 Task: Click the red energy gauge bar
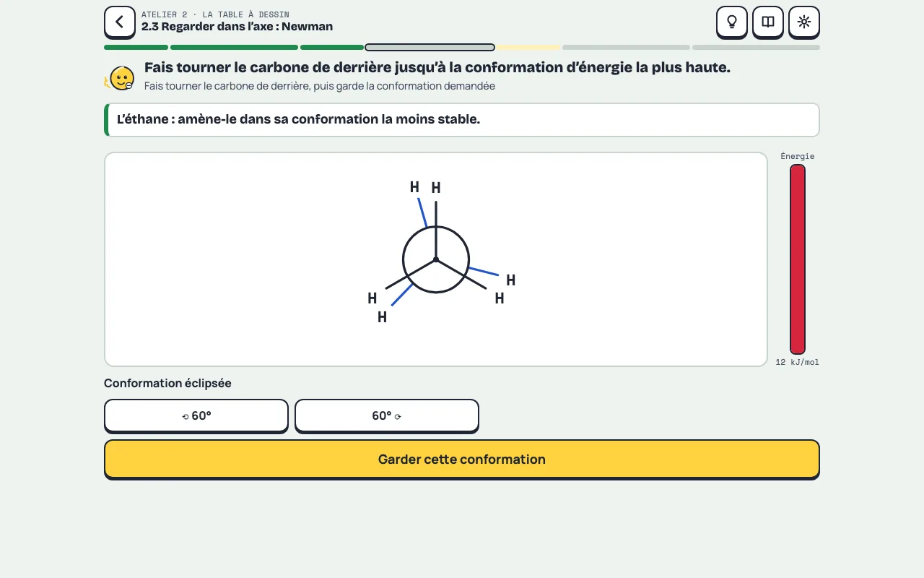[x=798, y=259]
